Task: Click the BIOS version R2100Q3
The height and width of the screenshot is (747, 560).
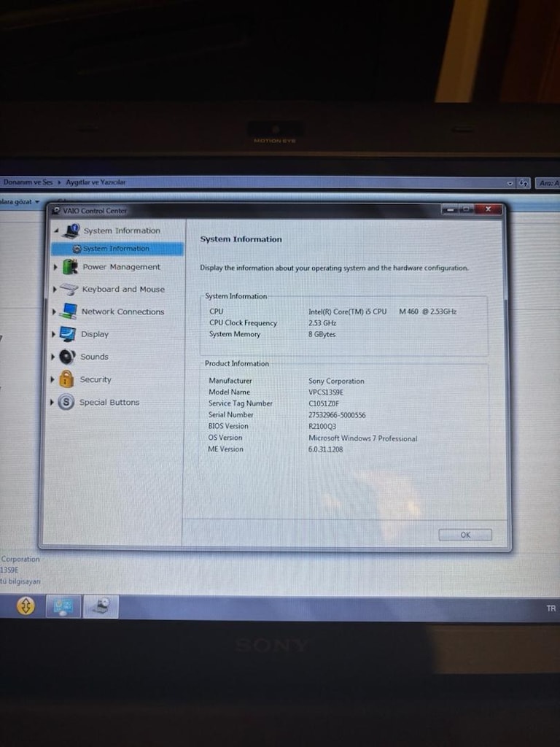Action: pos(322,426)
